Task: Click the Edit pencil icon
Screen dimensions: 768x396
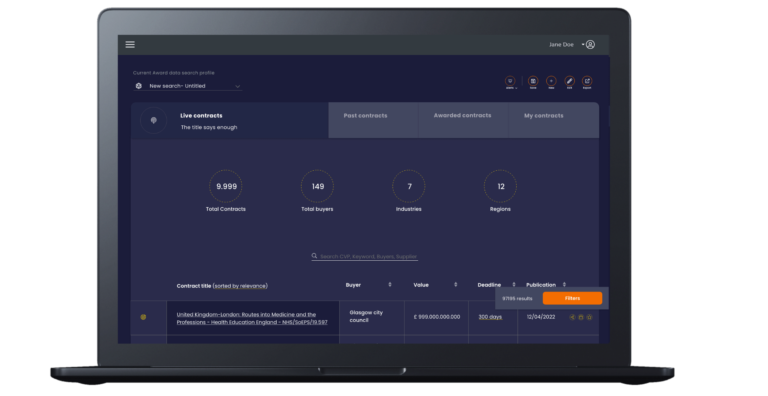Action: (x=569, y=81)
